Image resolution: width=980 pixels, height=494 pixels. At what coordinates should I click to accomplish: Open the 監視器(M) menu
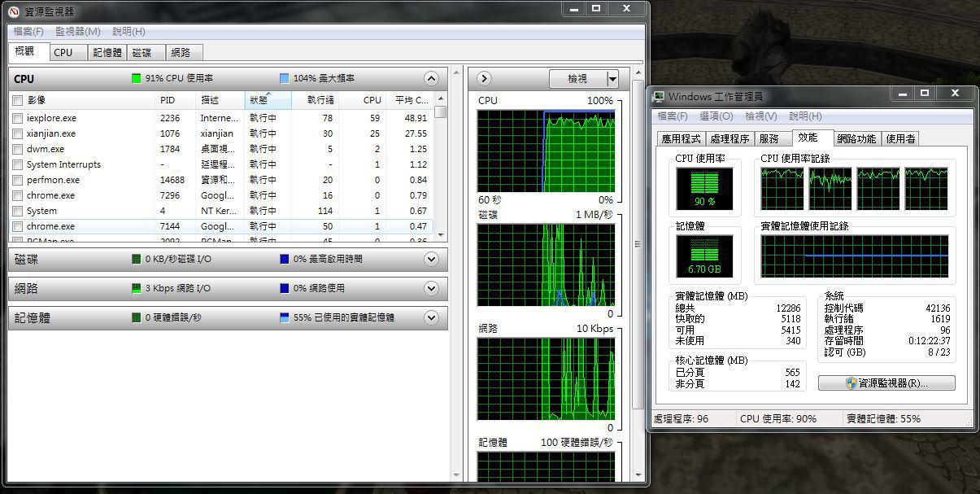coord(77,32)
